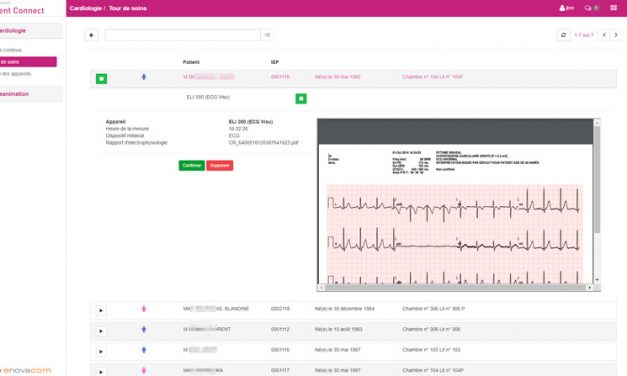This screenshot has height=376, width=627.
Task: Expand the patient row with IEP 0001112
Action: [x=101, y=331]
